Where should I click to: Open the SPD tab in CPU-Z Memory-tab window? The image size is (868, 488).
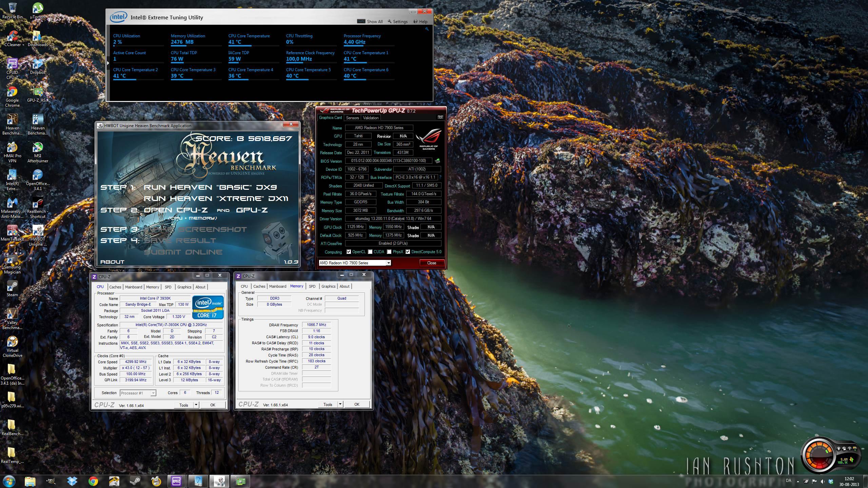(312, 286)
